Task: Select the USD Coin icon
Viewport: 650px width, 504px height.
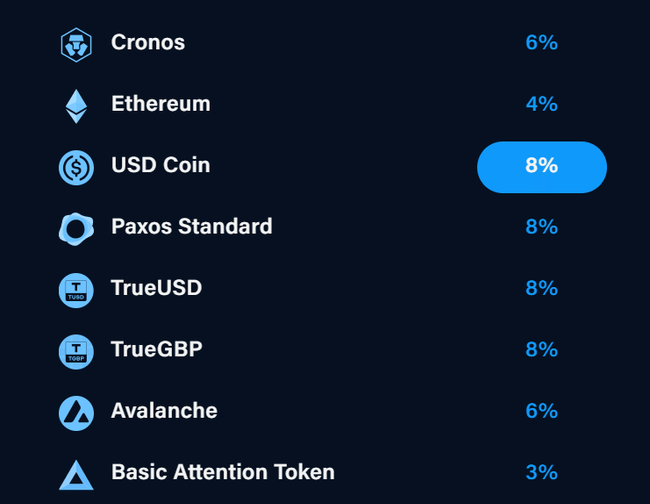Action: [76, 166]
